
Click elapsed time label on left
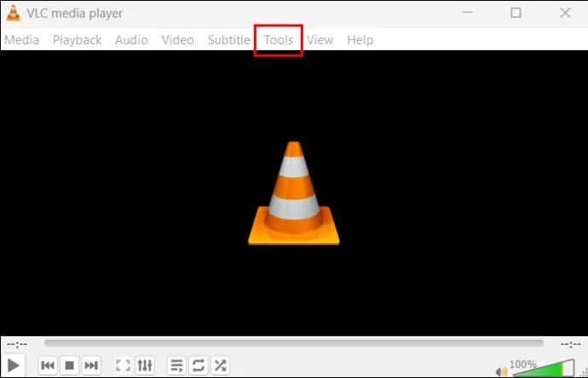click(17, 344)
